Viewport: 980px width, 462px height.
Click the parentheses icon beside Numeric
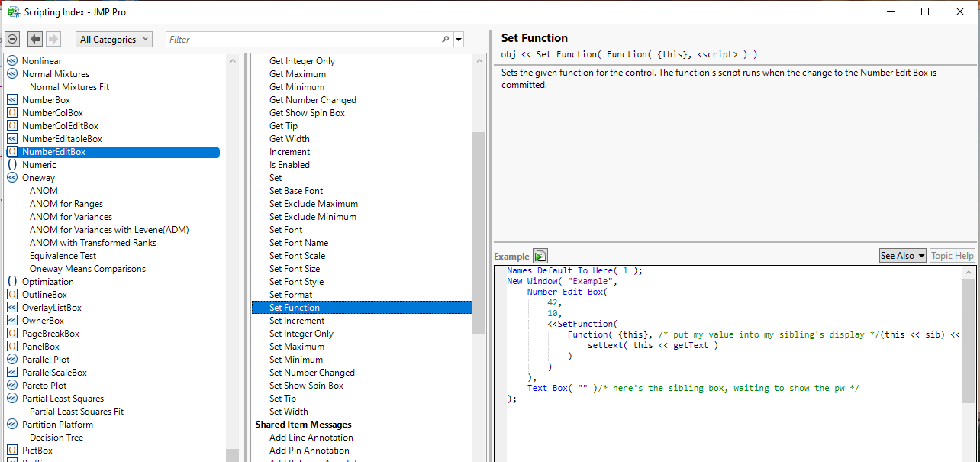pos(12,164)
